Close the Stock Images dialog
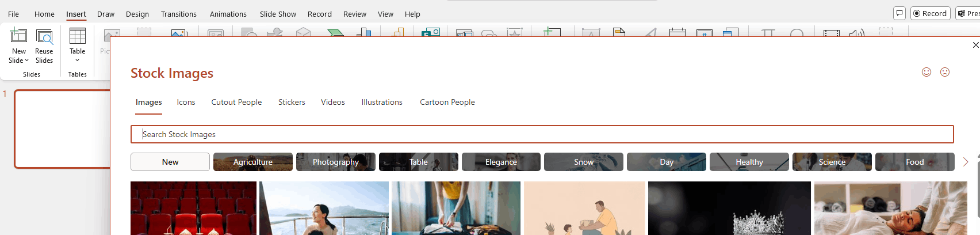 point(975,45)
